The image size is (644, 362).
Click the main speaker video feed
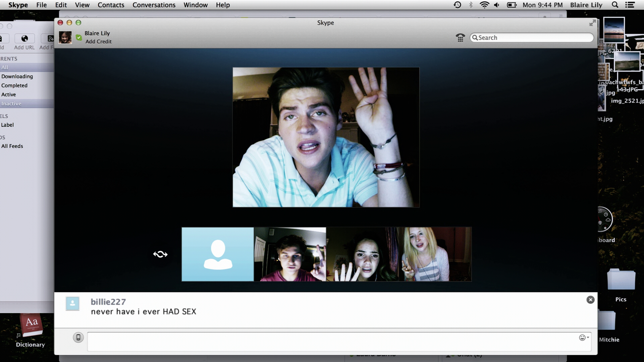click(326, 137)
